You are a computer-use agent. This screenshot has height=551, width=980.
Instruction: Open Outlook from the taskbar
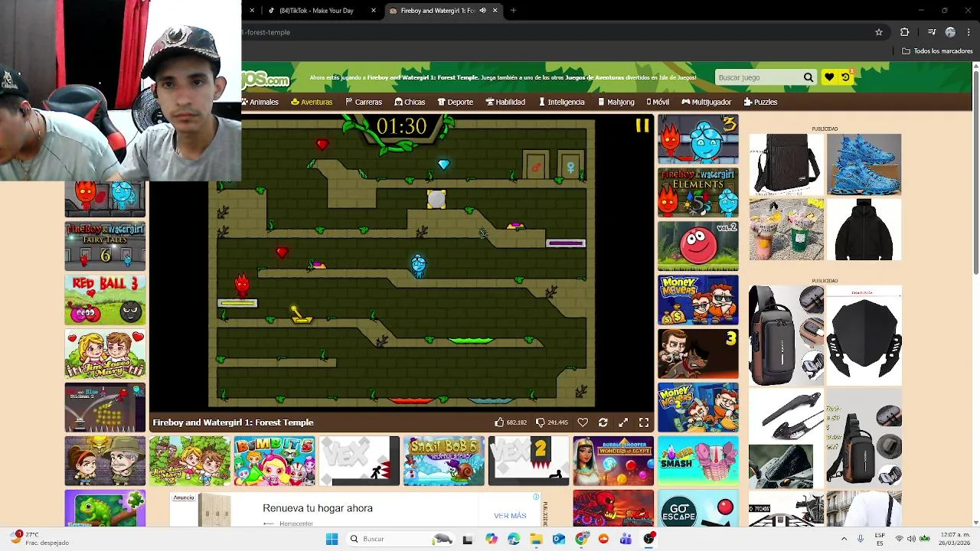(x=559, y=539)
